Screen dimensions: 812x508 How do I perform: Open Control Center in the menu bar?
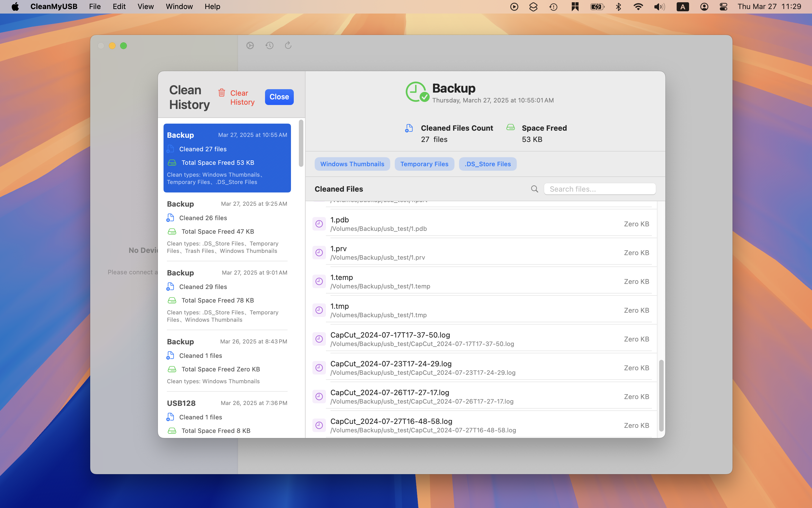pos(723,7)
